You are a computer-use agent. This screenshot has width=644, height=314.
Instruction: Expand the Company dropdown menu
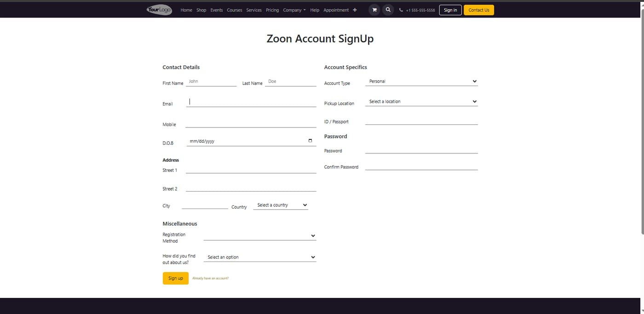(294, 10)
